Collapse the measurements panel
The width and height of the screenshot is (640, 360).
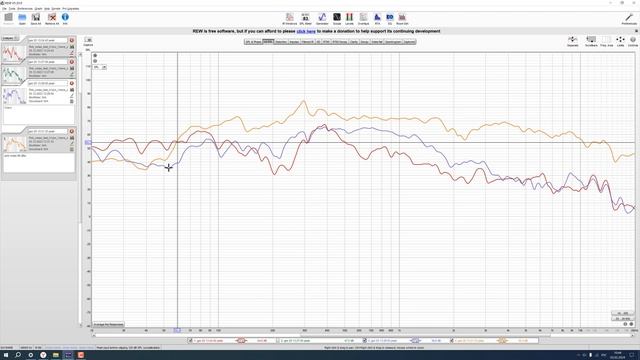pos(10,38)
